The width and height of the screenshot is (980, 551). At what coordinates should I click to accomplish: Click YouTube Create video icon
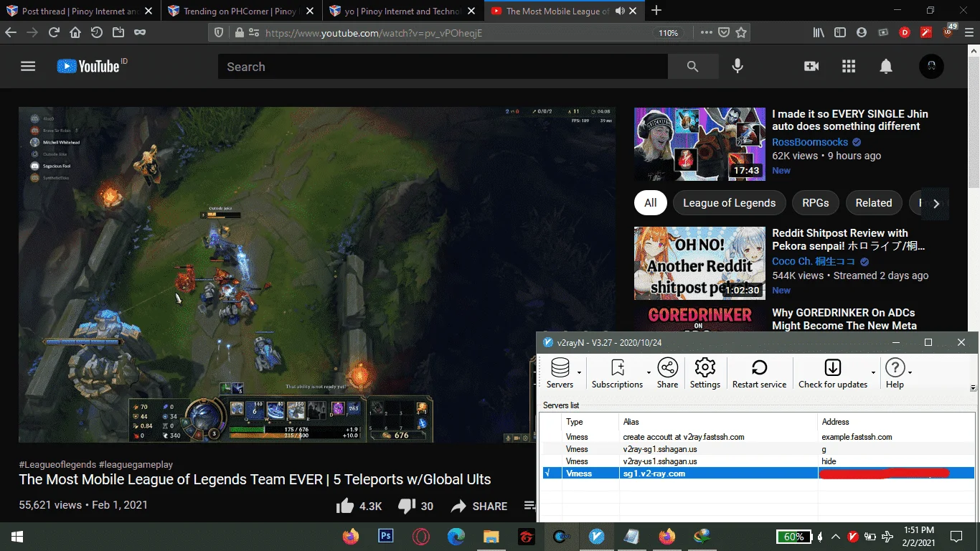point(811,66)
